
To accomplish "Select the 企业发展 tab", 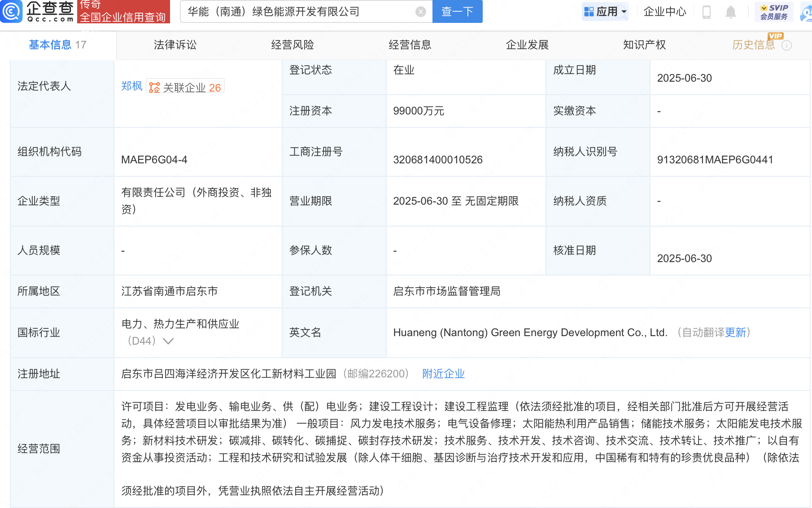I will tap(527, 45).
